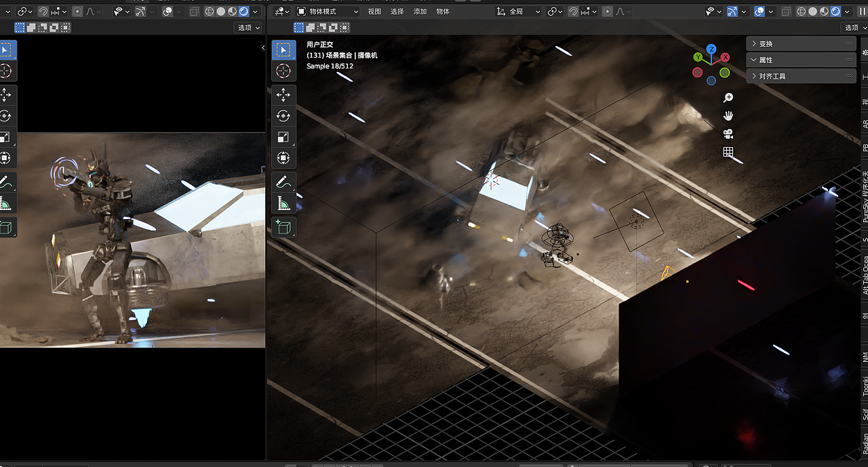Toggle snapping magnet in left viewport header
Image resolution: width=868 pixels, height=467 pixels.
[x=43, y=12]
